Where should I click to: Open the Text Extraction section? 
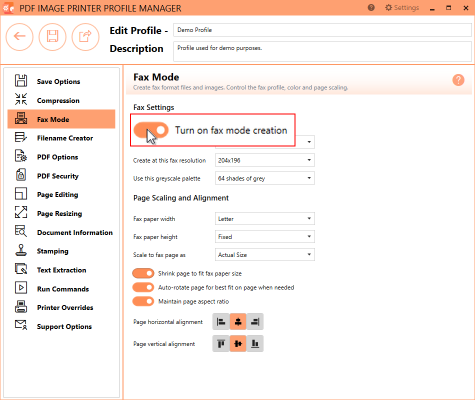(x=61, y=270)
